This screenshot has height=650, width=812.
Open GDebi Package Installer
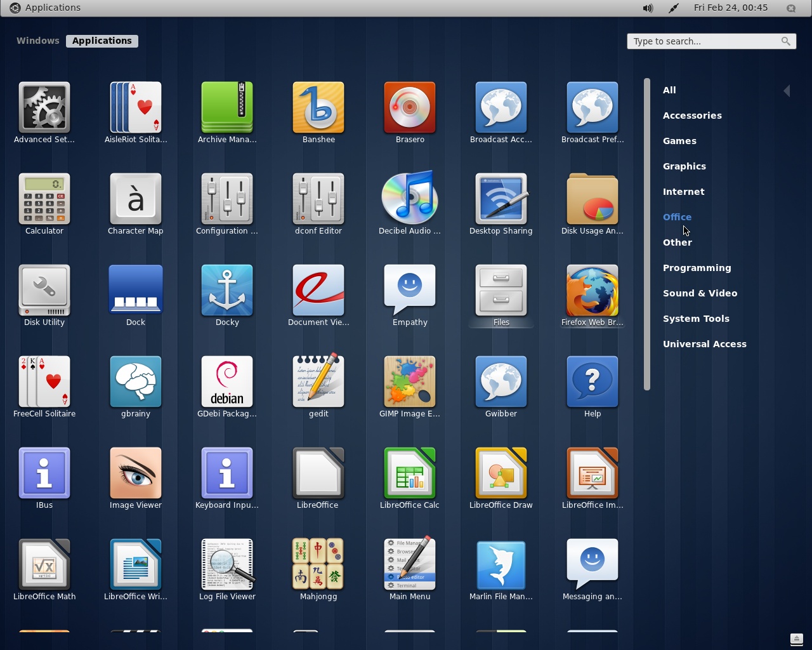point(227,387)
